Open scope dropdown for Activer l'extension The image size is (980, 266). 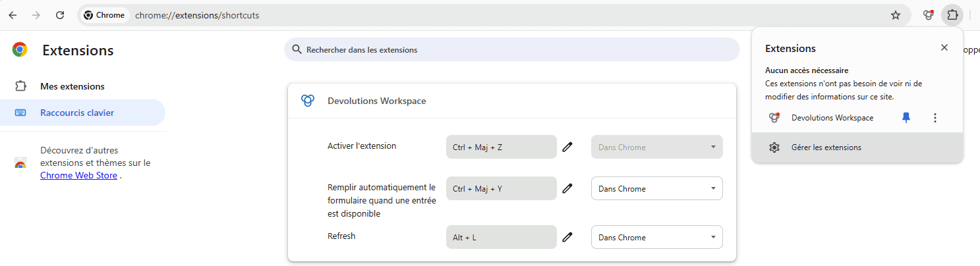pos(656,147)
